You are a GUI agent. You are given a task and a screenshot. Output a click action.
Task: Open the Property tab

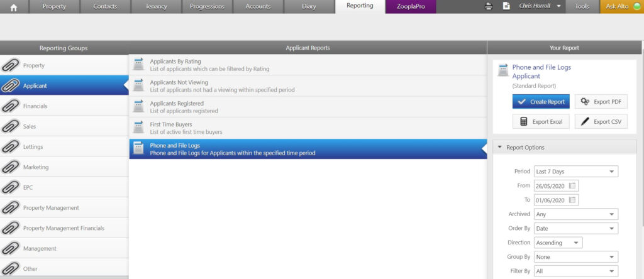54,6
